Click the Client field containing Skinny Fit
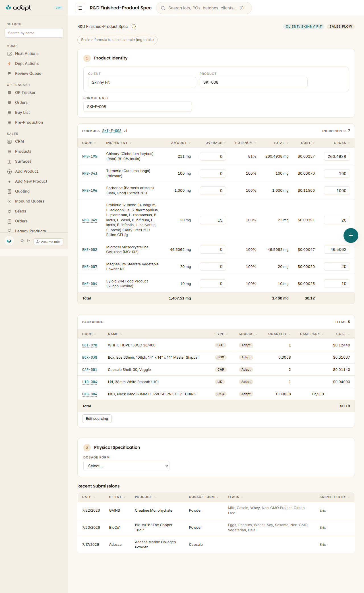Image resolution: width=364 pixels, height=593 pixels. point(142,82)
